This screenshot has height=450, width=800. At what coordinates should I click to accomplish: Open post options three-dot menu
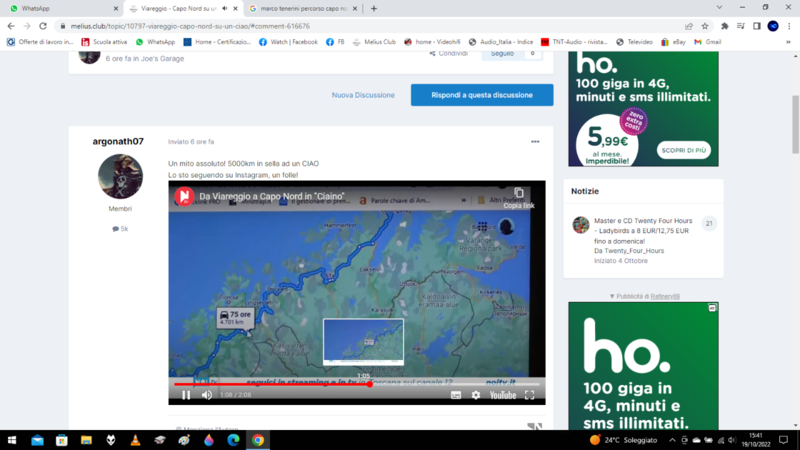coord(535,142)
